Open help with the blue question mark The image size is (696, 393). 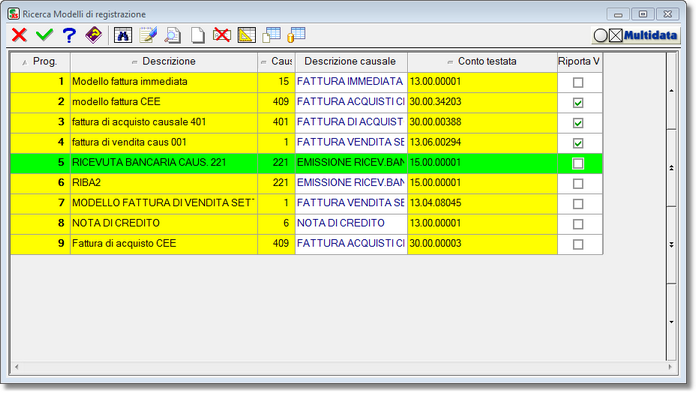coord(69,35)
